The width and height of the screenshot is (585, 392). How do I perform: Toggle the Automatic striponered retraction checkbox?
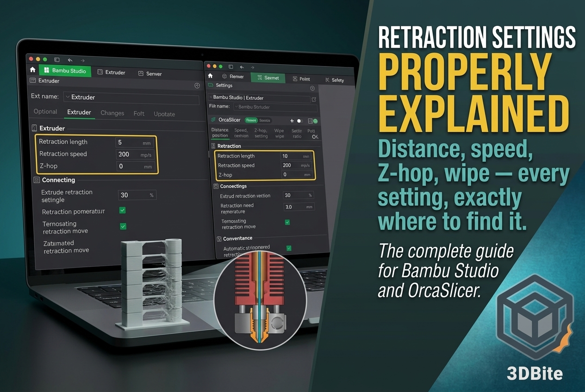[289, 248]
